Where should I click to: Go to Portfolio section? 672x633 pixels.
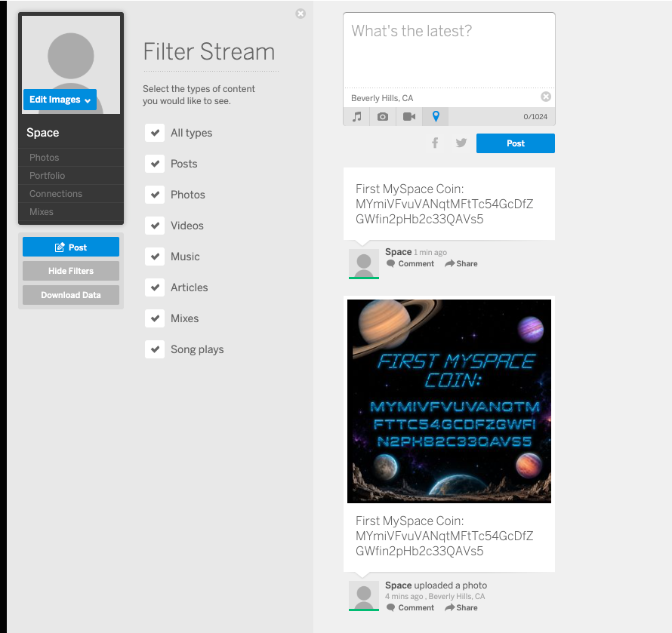click(47, 176)
